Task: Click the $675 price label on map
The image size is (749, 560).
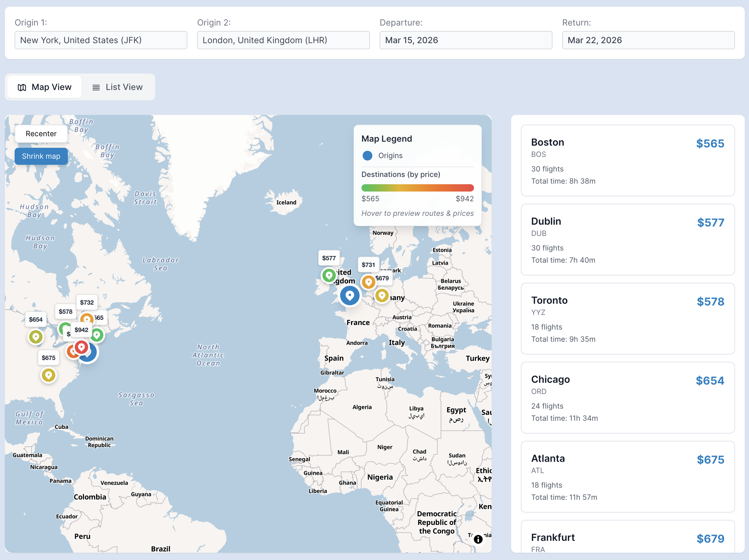Action: click(x=48, y=358)
